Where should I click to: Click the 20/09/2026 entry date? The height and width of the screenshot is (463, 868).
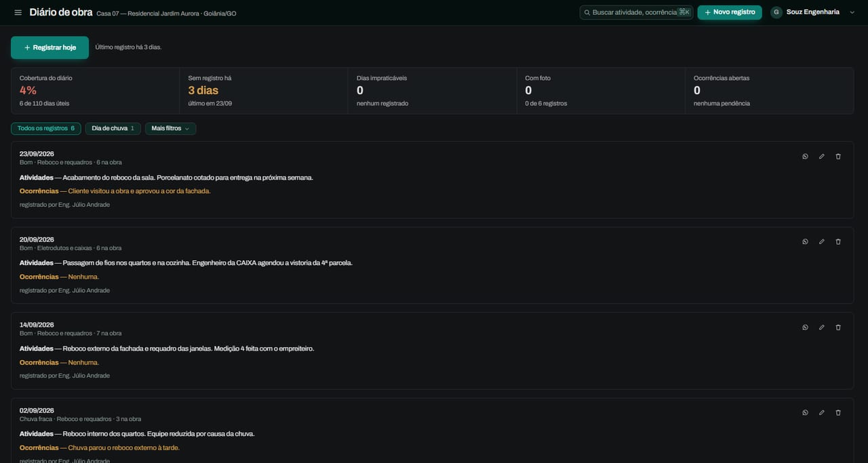37,239
